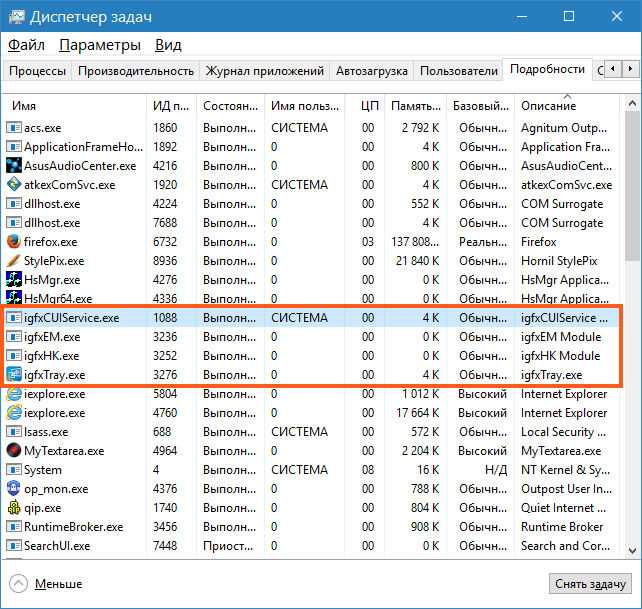Sort by the ИД п... column header
642x609 pixels.
click(171, 106)
